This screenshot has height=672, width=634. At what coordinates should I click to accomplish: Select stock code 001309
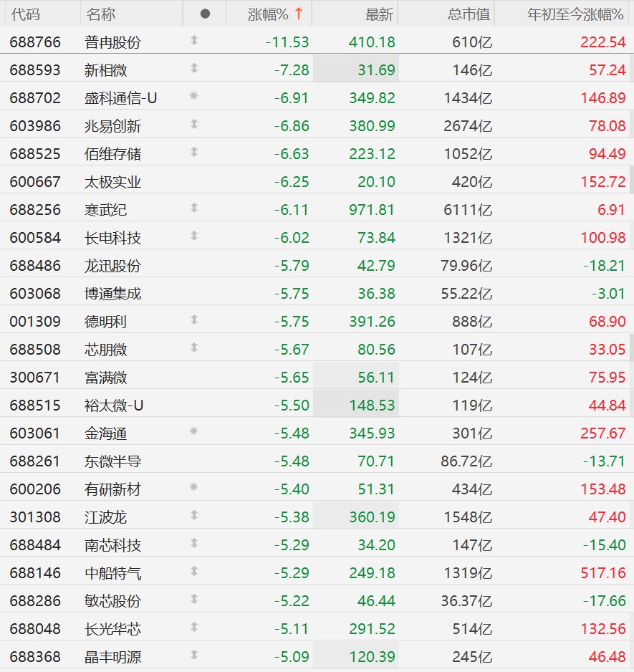point(35,322)
